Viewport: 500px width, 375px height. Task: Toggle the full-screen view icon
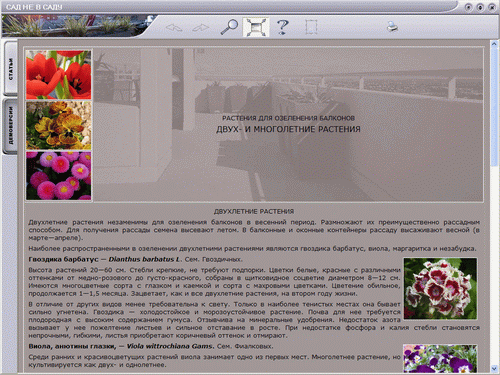(x=256, y=27)
